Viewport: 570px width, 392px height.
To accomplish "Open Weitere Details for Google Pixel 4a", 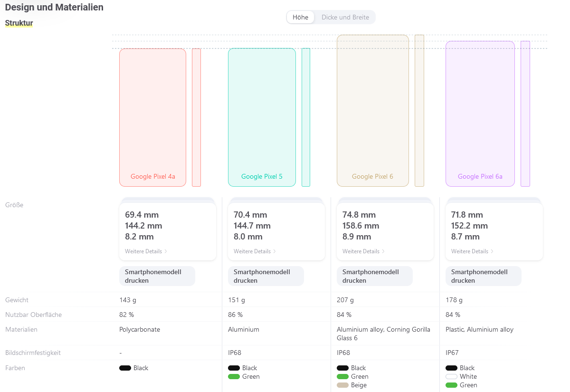I will tap(146, 251).
